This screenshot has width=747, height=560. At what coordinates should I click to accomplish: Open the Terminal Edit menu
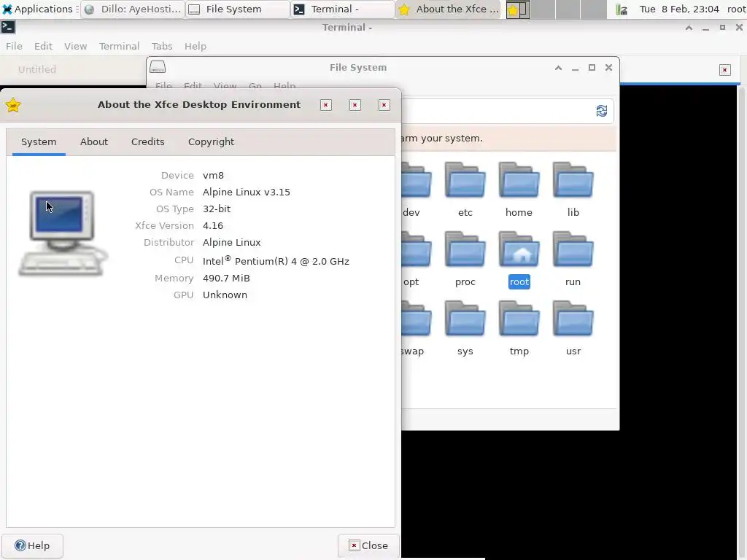pos(43,46)
